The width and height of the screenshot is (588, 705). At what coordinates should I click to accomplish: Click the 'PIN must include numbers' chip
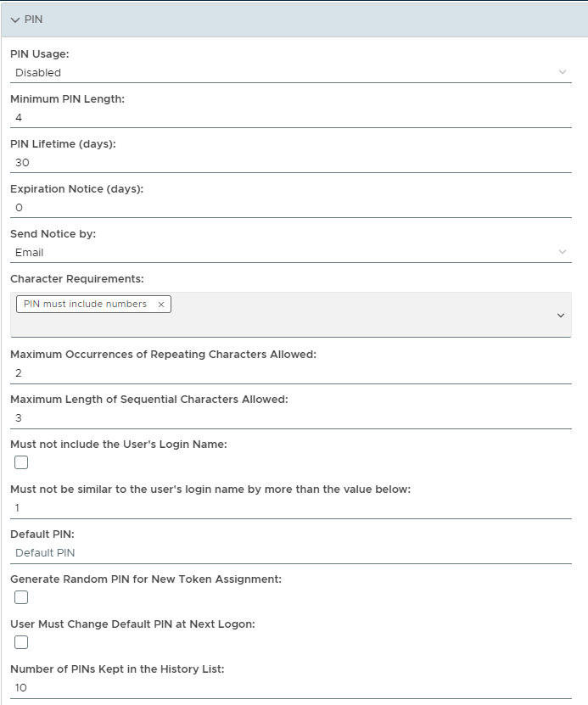coord(85,305)
